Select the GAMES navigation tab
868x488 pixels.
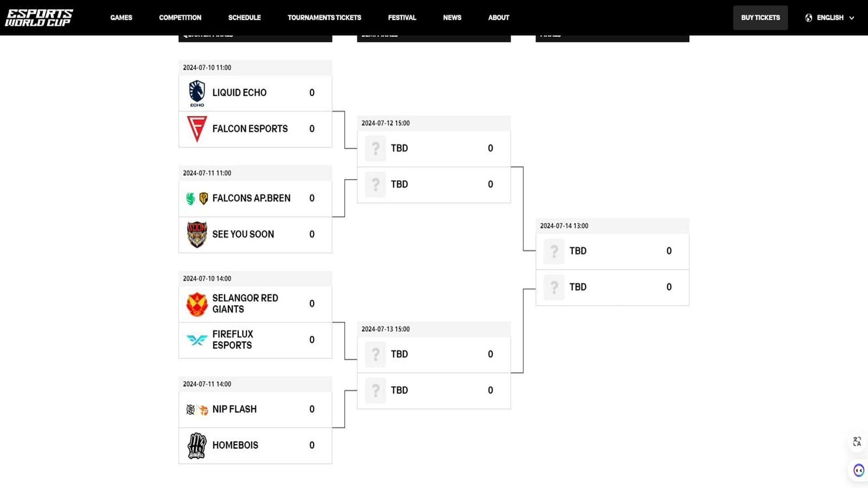pyautogui.click(x=121, y=17)
